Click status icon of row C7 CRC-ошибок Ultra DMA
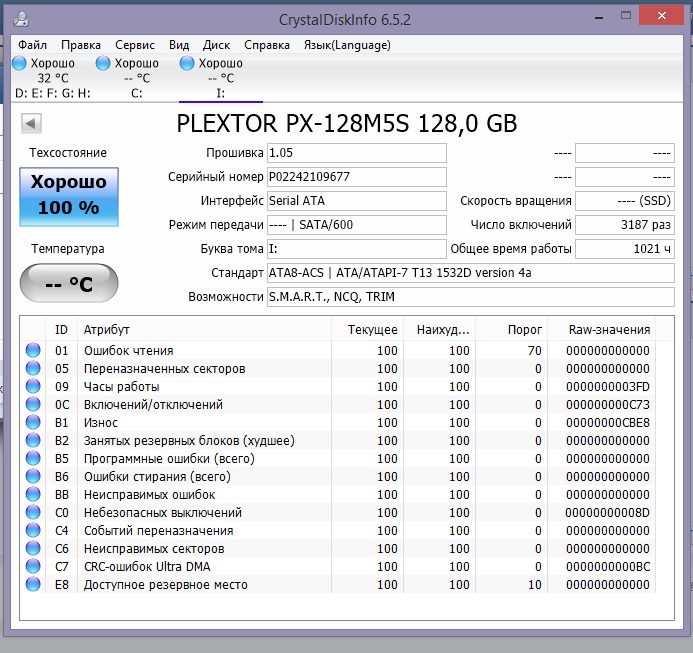693x653 pixels. (33, 566)
